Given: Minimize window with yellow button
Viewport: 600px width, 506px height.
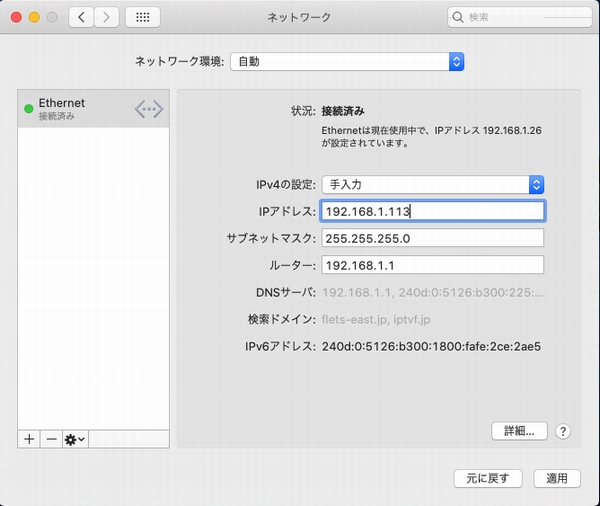Looking at the screenshot, I should (34, 17).
